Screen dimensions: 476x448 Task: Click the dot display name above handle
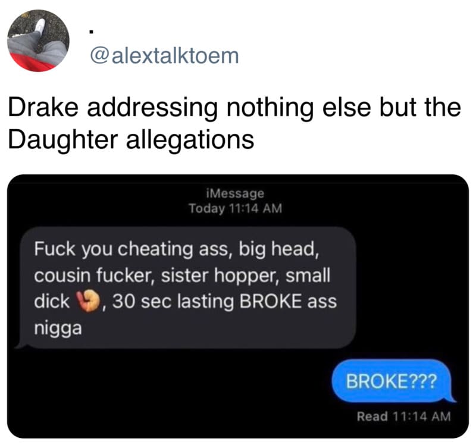pyautogui.click(x=92, y=32)
